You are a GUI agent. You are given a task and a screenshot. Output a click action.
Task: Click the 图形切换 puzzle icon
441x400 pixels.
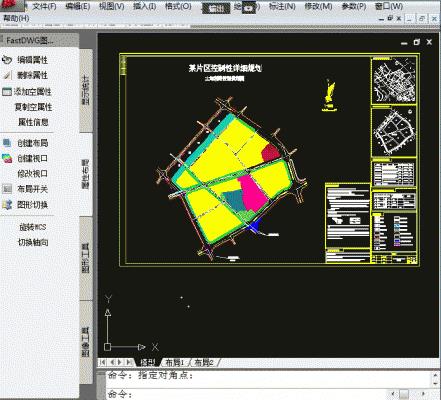(x=7, y=204)
